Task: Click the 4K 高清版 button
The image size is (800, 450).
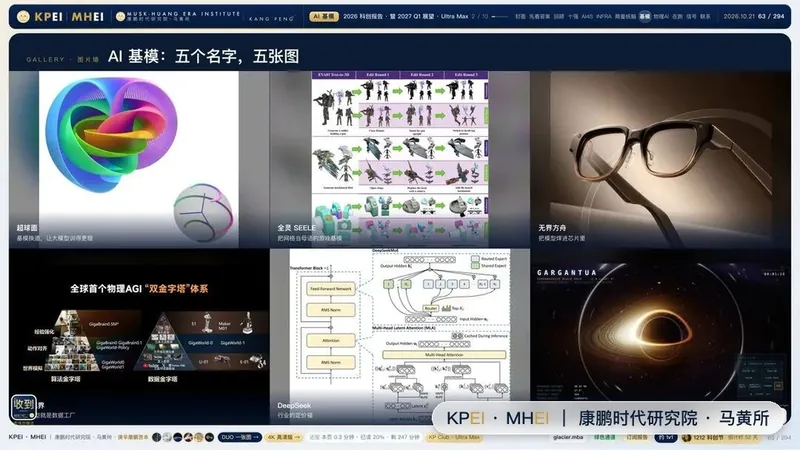Action: (284, 437)
